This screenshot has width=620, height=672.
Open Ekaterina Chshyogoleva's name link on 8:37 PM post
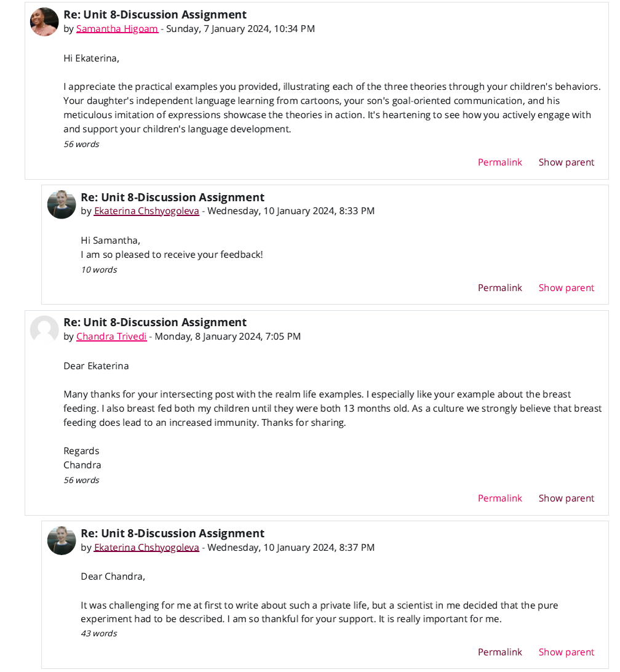coord(146,548)
